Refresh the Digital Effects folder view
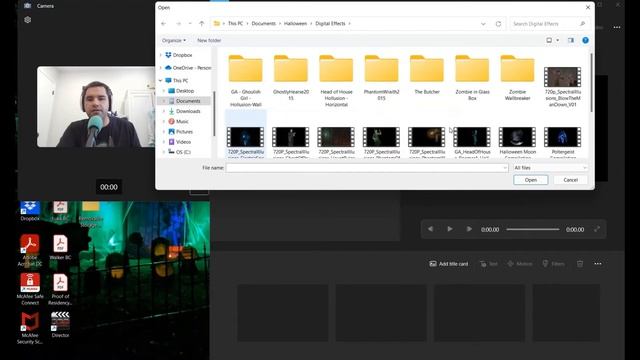 498,24
